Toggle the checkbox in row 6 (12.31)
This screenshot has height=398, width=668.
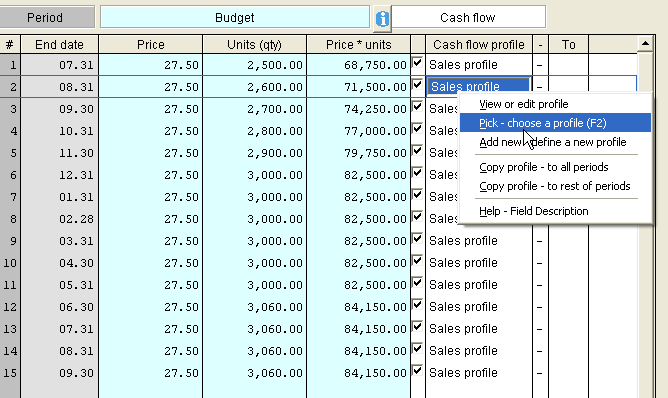coord(418,173)
